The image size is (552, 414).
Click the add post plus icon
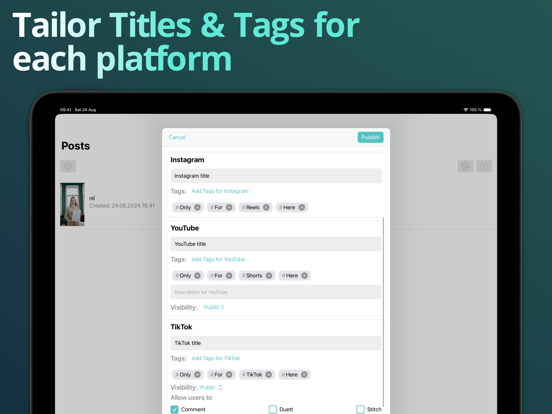click(x=484, y=166)
